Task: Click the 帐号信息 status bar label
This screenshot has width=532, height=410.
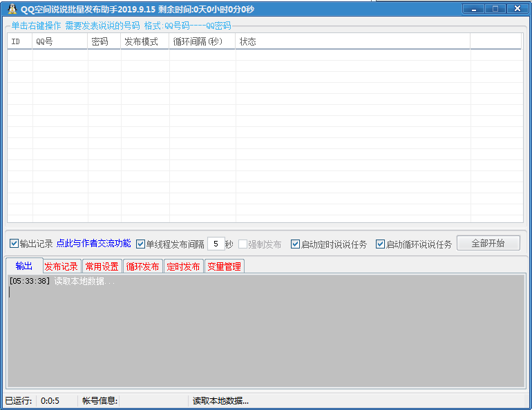Action: pyautogui.click(x=99, y=401)
